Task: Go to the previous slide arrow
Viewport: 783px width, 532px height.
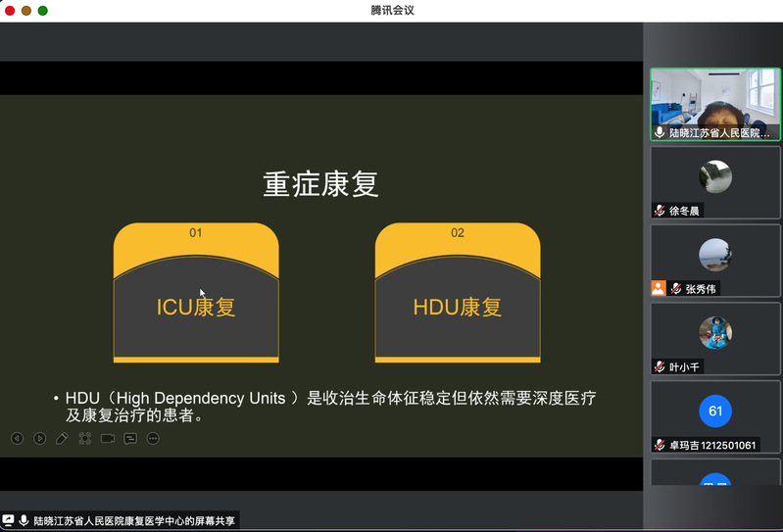Action: pyautogui.click(x=17, y=439)
